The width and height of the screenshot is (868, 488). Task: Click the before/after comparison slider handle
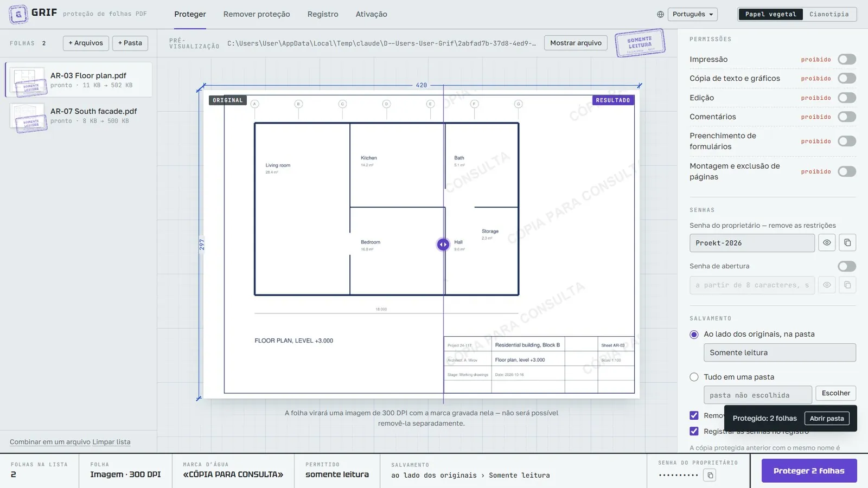pyautogui.click(x=443, y=245)
